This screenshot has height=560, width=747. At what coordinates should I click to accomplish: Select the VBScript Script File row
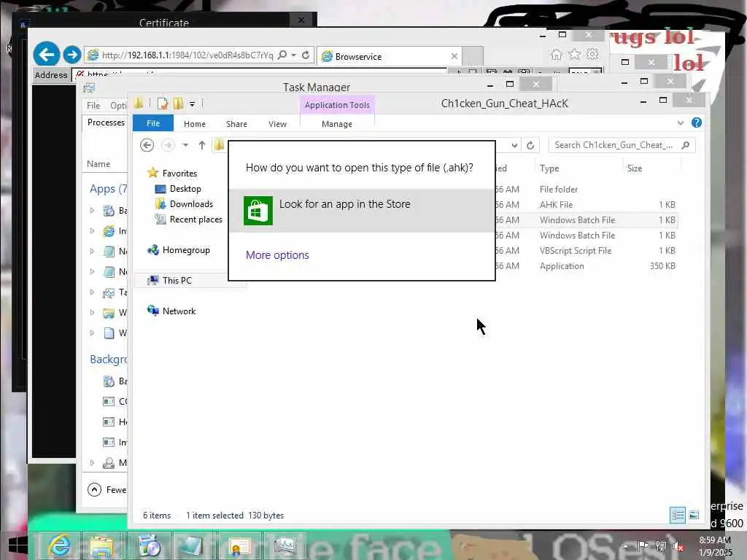585,251
